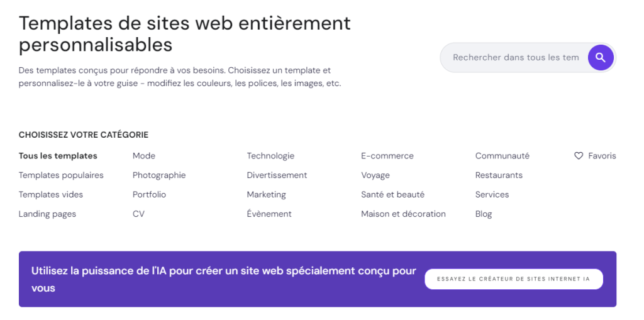644x320 pixels.
Task: Select the Voyage category
Action: (x=375, y=175)
